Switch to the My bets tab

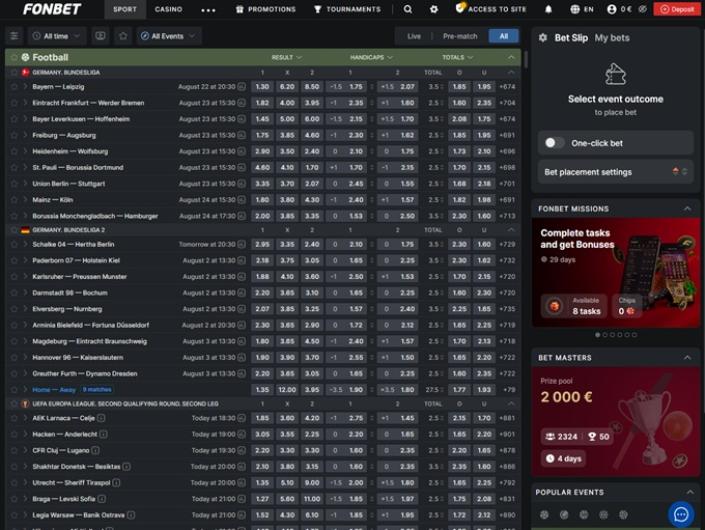612,38
